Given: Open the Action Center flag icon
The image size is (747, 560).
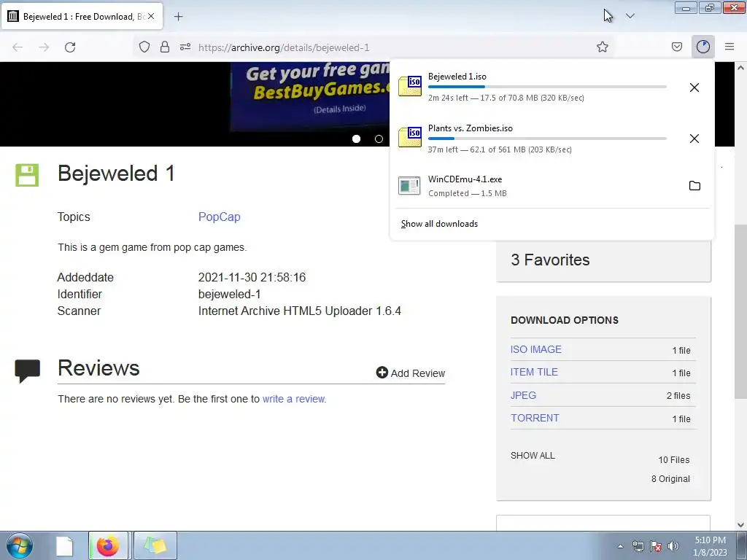Looking at the screenshot, I should click(656, 546).
